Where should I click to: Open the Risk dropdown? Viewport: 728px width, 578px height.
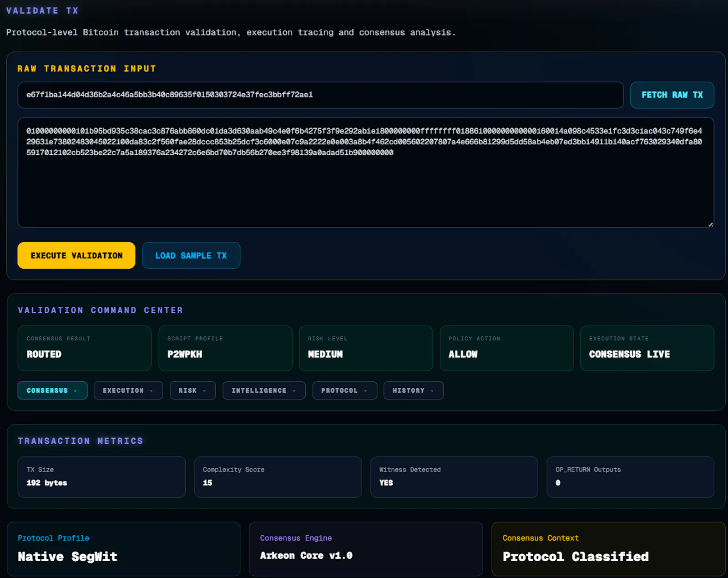(193, 390)
